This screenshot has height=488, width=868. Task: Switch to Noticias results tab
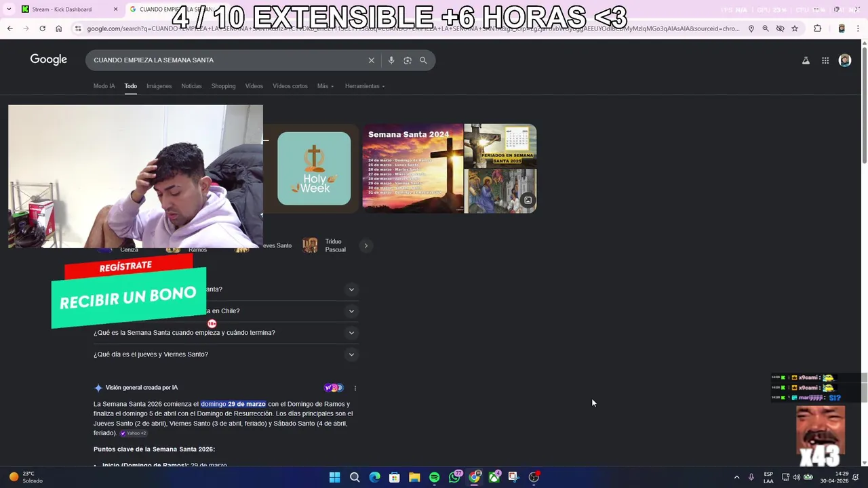pos(191,86)
